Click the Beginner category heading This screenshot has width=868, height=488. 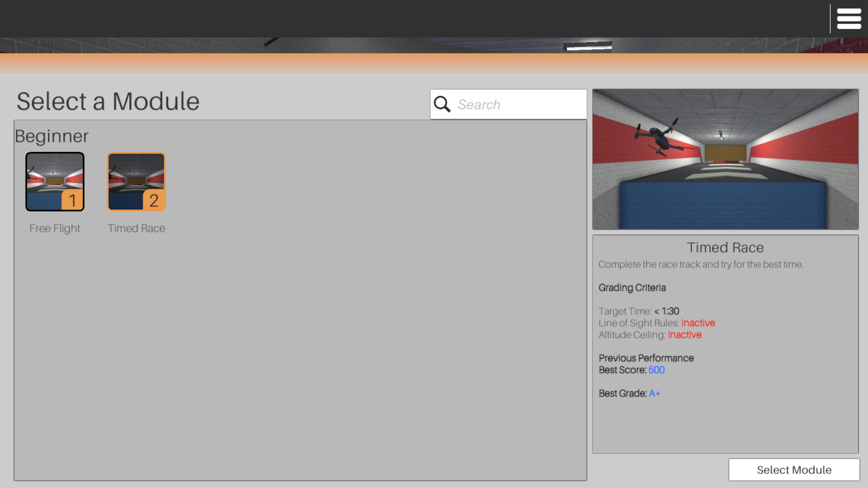(52, 136)
